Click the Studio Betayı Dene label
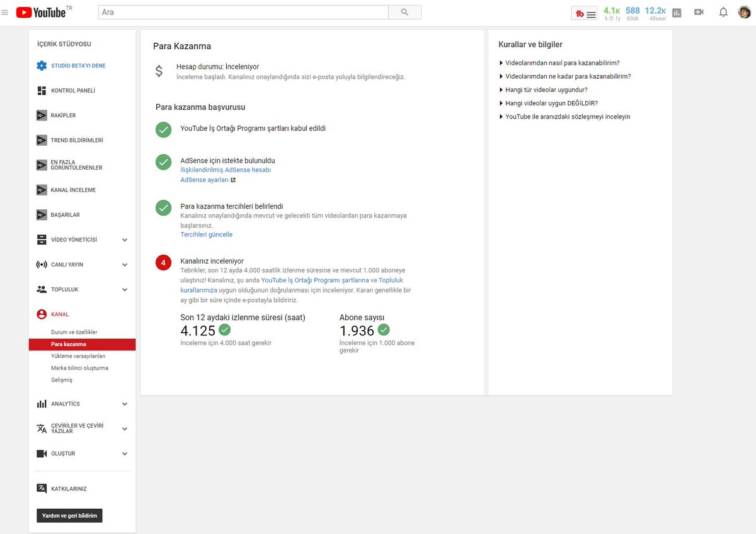 (x=78, y=66)
